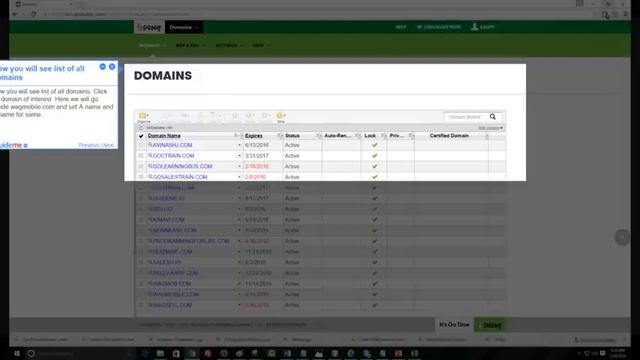Click the browser refresh icon
Viewport: 640px width, 360px height.
(x=33, y=14)
